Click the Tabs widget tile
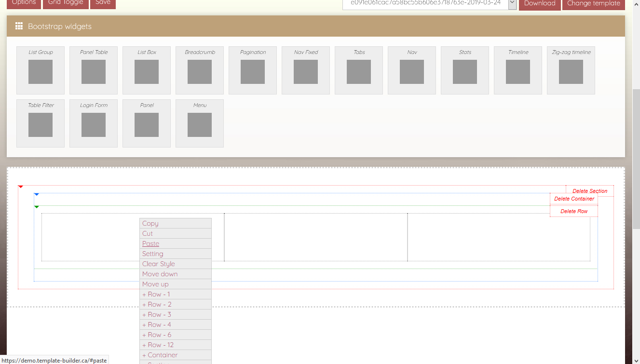This screenshot has height=364, width=640. [359, 71]
